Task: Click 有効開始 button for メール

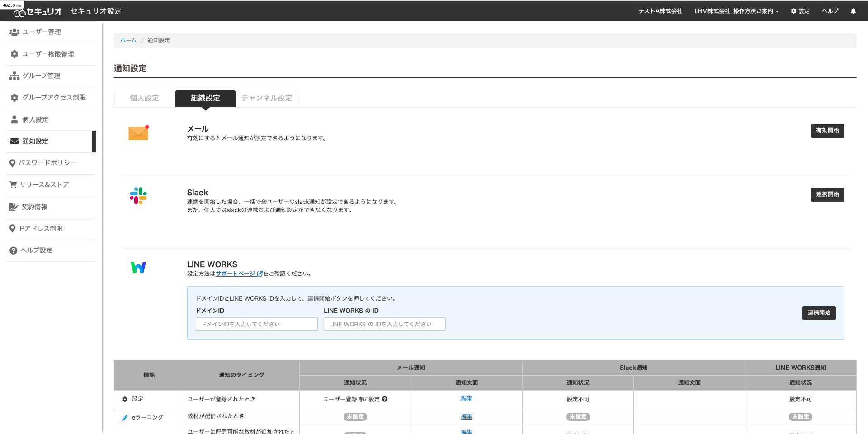Action: click(x=827, y=131)
